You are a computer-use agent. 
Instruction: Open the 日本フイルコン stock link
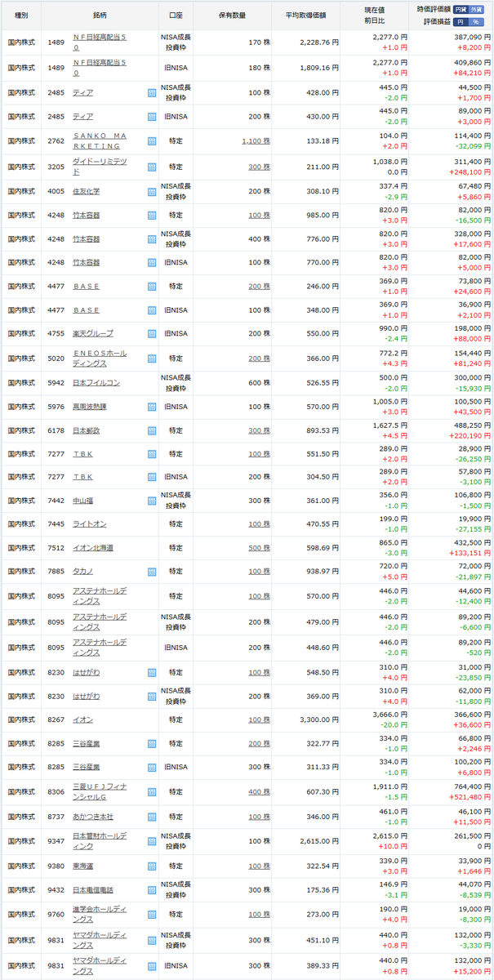coord(95,382)
